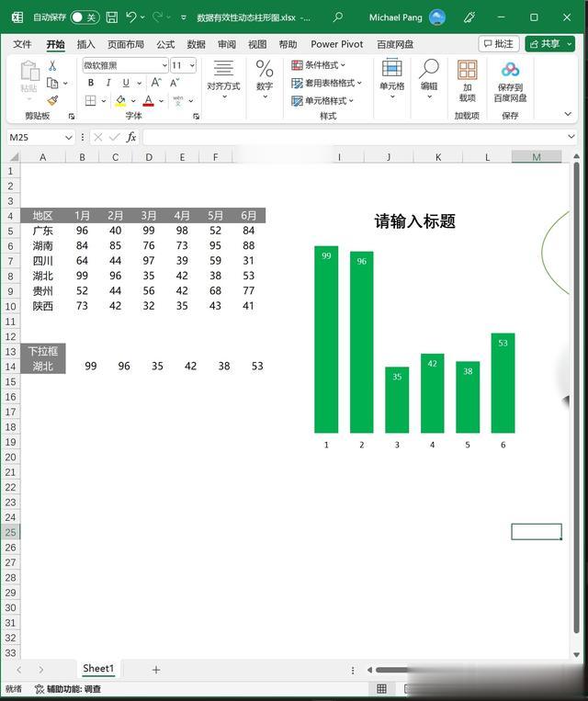Select the Sheet1 tab
This screenshot has width=588, height=701.
pos(98,668)
